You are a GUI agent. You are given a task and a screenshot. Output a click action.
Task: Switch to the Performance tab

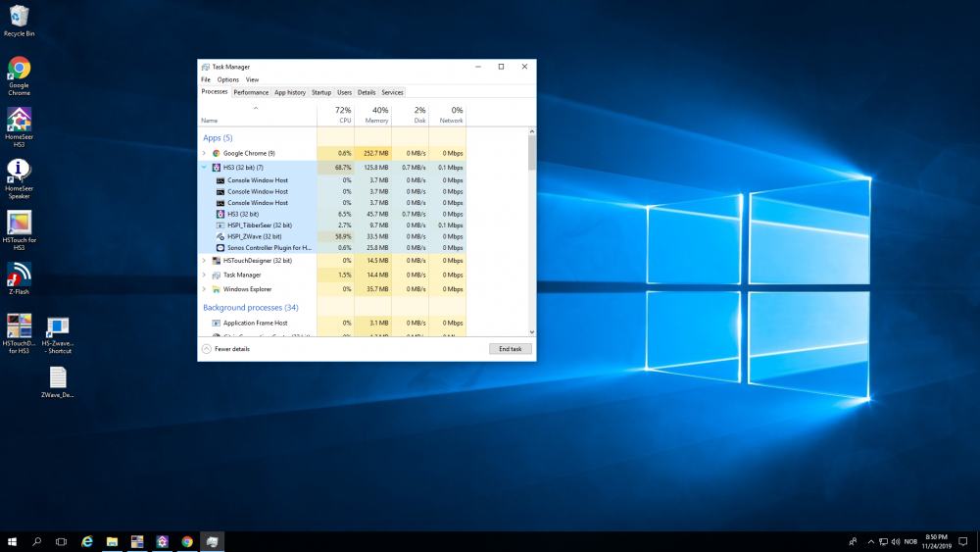[x=251, y=92]
